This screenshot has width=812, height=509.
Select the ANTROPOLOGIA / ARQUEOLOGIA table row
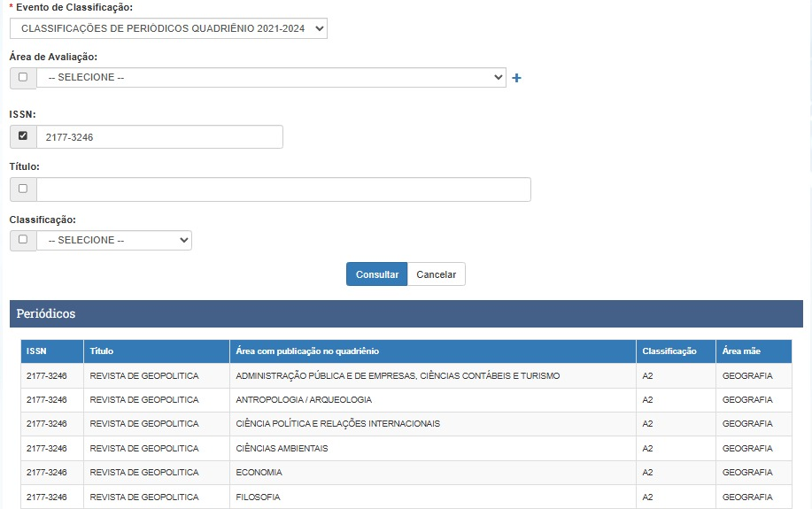coord(304,400)
